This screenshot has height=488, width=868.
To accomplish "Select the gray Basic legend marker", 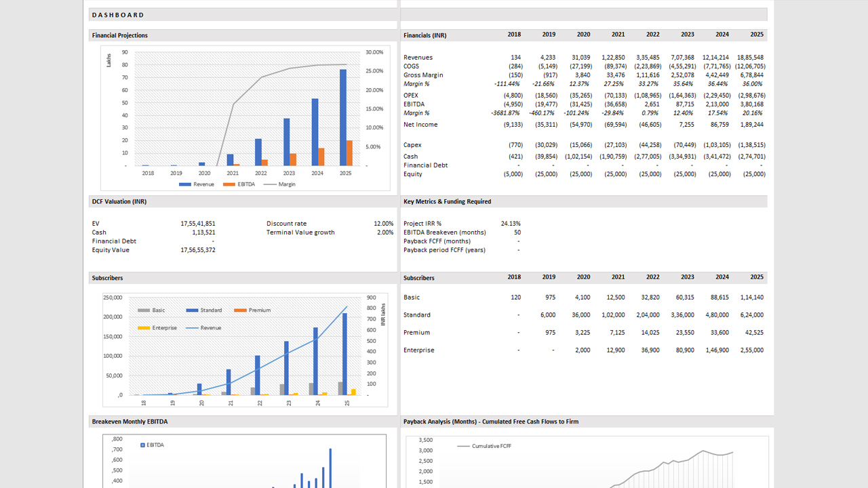I will point(144,310).
